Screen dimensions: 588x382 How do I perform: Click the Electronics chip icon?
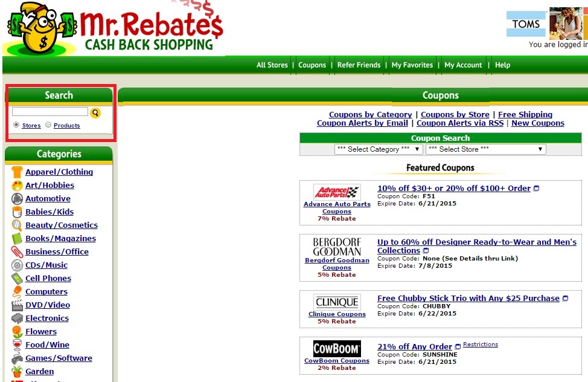click(x=17, y=319)
